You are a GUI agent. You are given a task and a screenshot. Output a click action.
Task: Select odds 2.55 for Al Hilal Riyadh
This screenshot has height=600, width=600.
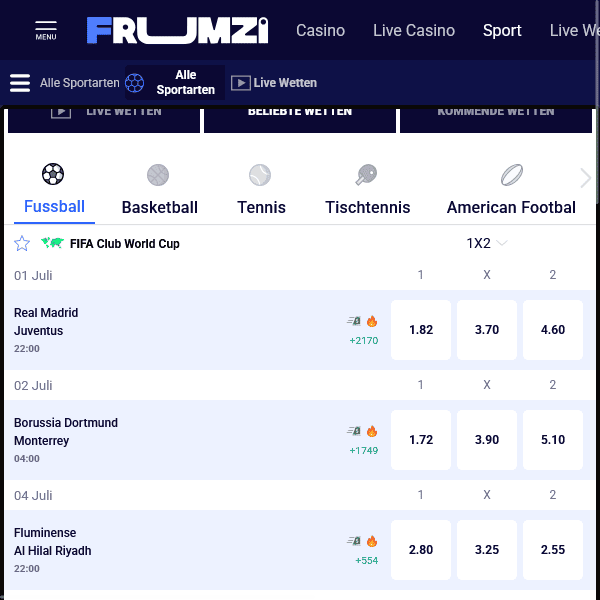pyautogui.click(x=553, y=550)
